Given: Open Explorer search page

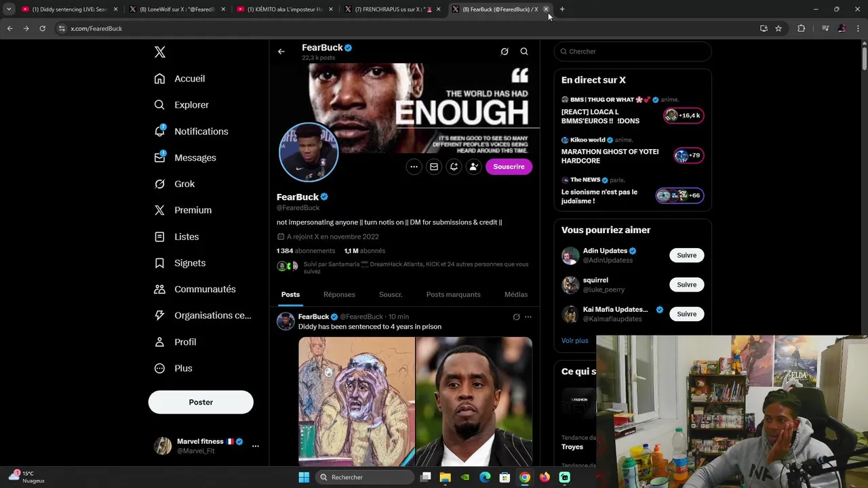Looking at the screenshot, I should [182, 105].
